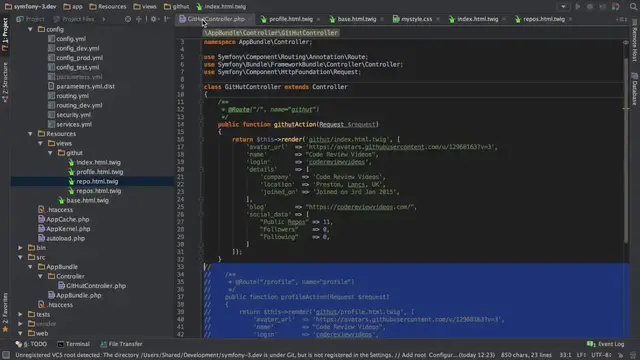
Task: Click the unregistered VCS root status message
Action: point(255,355)
